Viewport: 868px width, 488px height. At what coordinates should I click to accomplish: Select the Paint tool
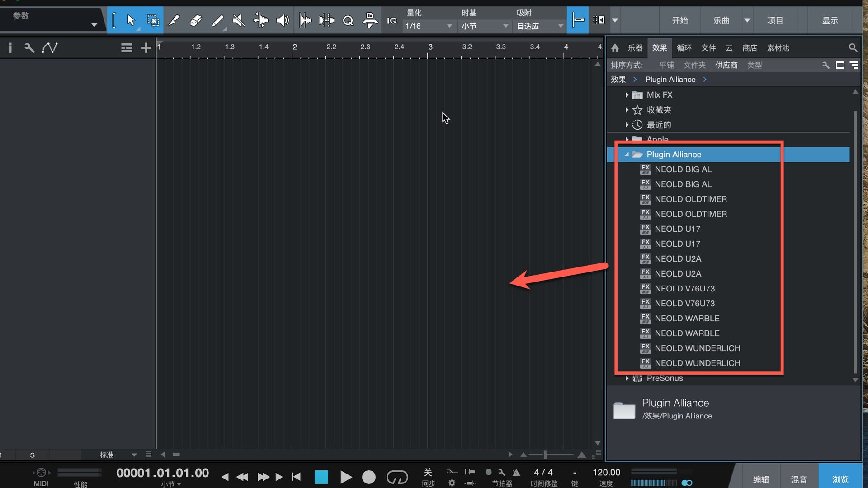(x=217, y=20)
